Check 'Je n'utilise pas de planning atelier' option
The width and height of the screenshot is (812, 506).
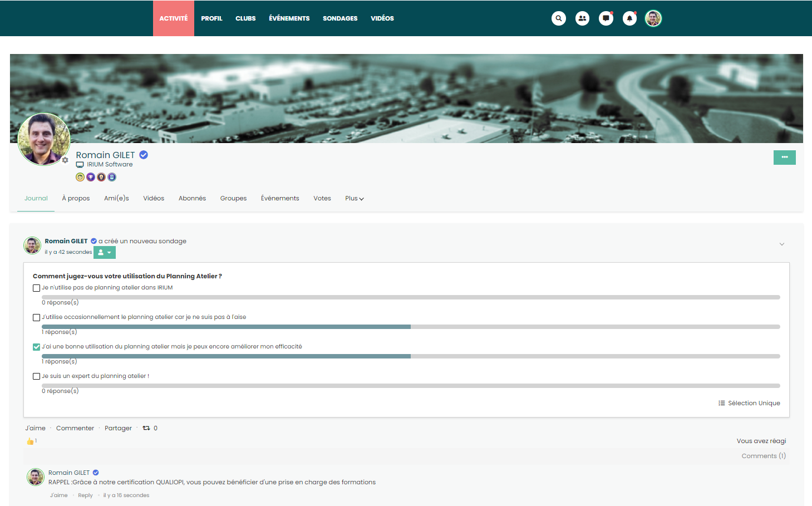(x=36, y=288)
